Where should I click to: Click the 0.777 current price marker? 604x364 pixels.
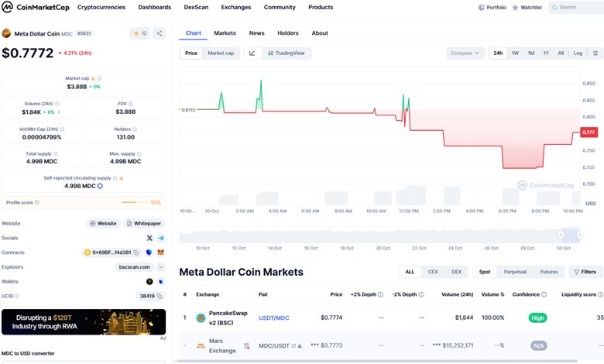pyautogui.click(x=589, y=132)
